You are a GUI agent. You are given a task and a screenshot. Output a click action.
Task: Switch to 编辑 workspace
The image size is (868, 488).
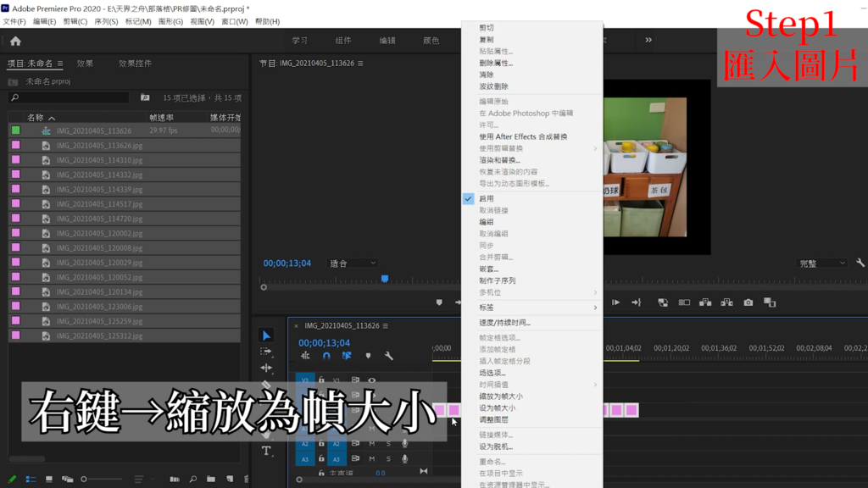click(x=387, y=41)
